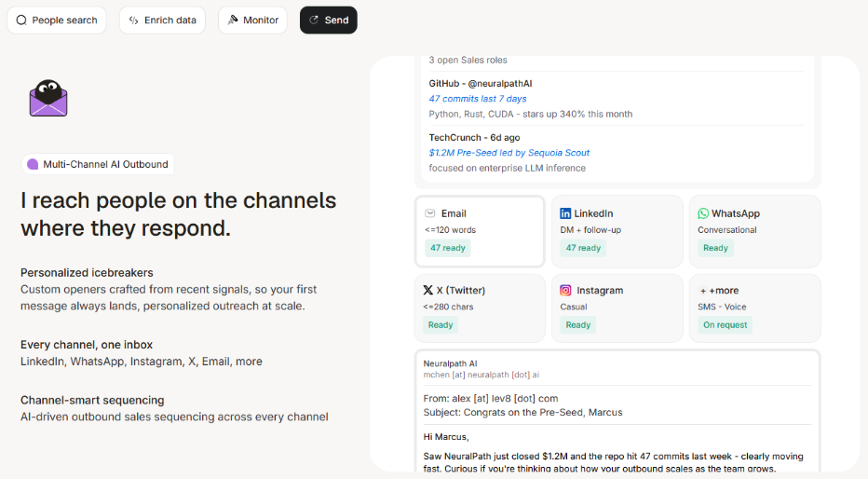Click the WhatsApp logo icon

click(703, 213)
